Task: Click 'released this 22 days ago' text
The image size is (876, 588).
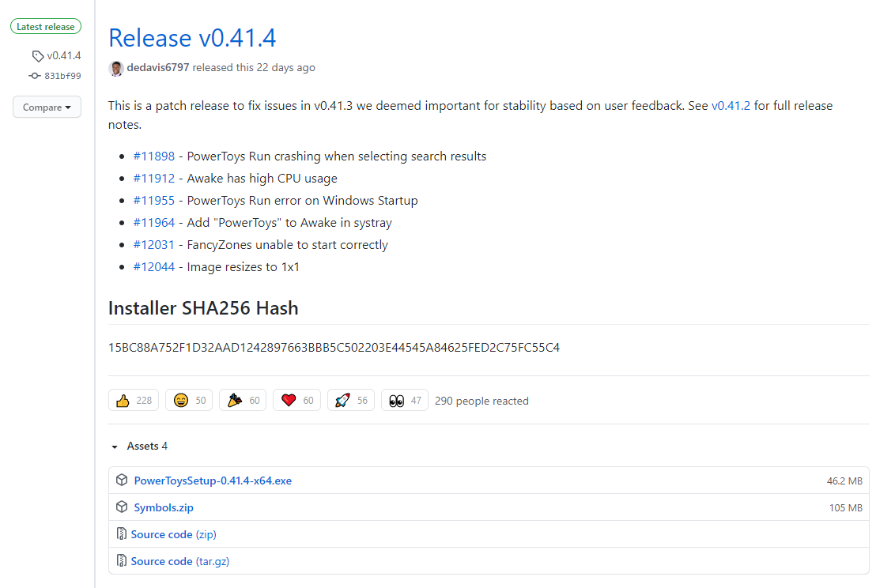Action: 254,67
